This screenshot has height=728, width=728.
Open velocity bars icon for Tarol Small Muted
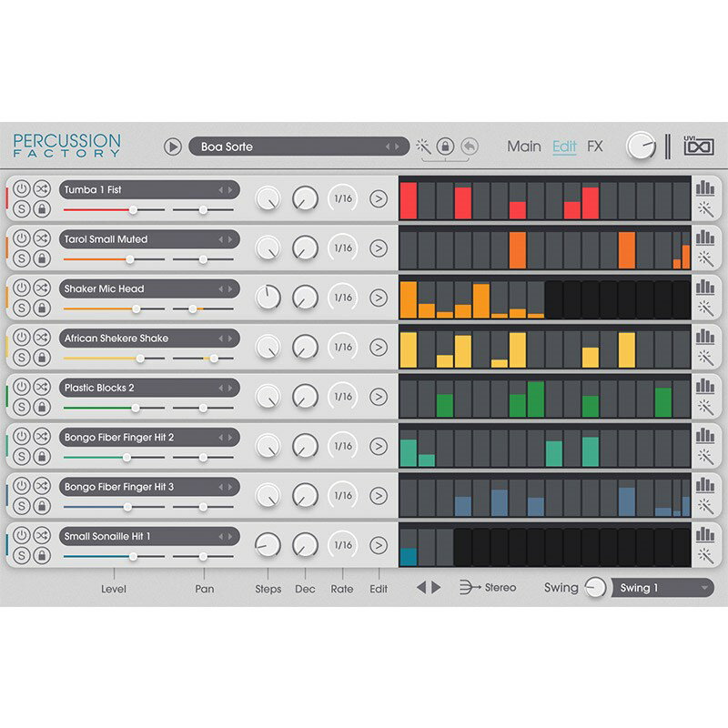click(704, 238)
